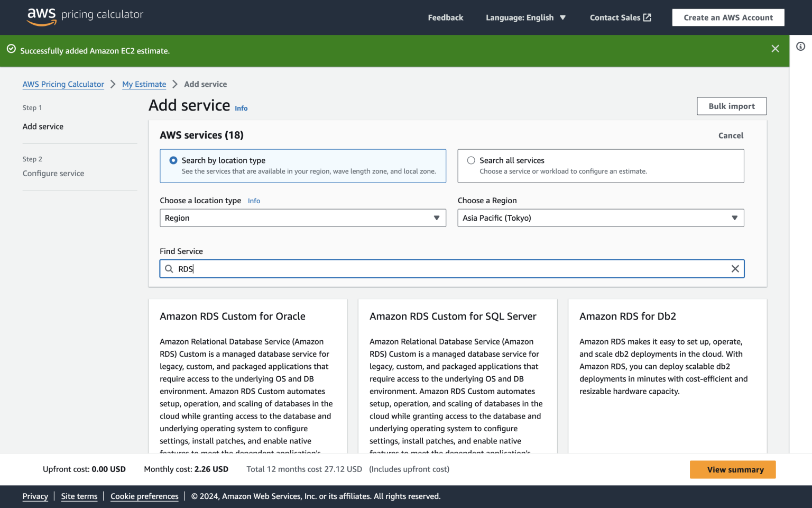Click the external link icon beside Contact Sales
This screenshot has height=508, width=812.
coord(648,17)
